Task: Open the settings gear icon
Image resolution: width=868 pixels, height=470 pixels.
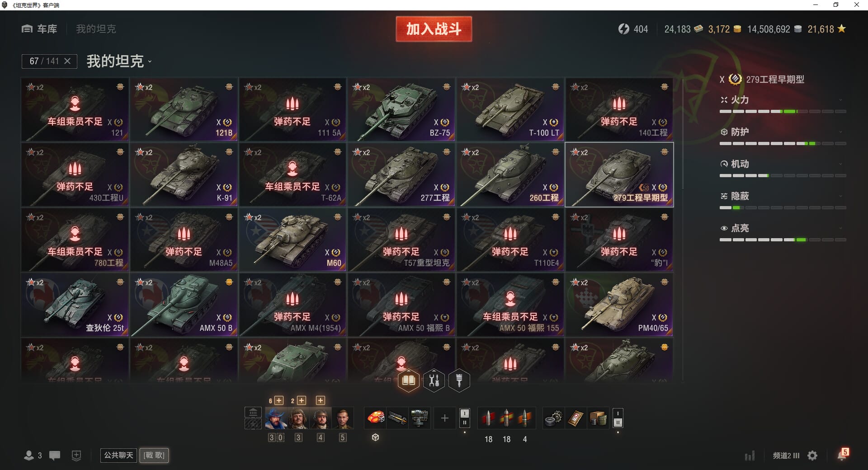Action: tap(812, 456)
